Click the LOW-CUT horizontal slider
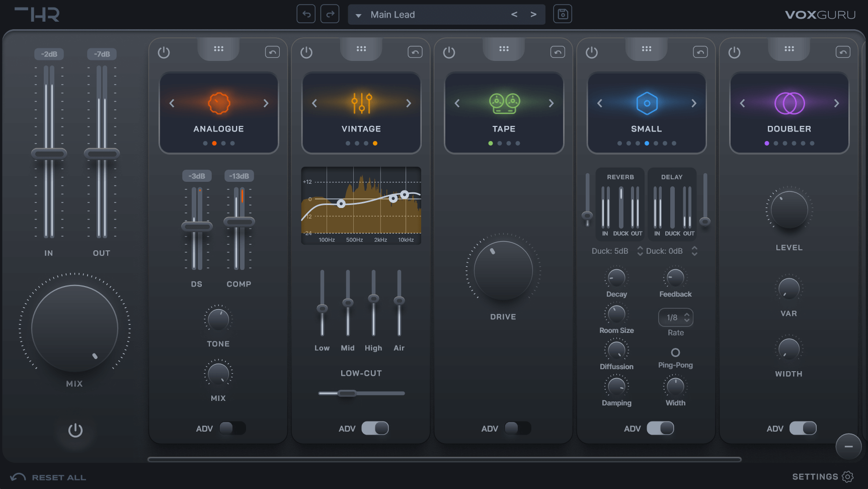 point(347,393)
